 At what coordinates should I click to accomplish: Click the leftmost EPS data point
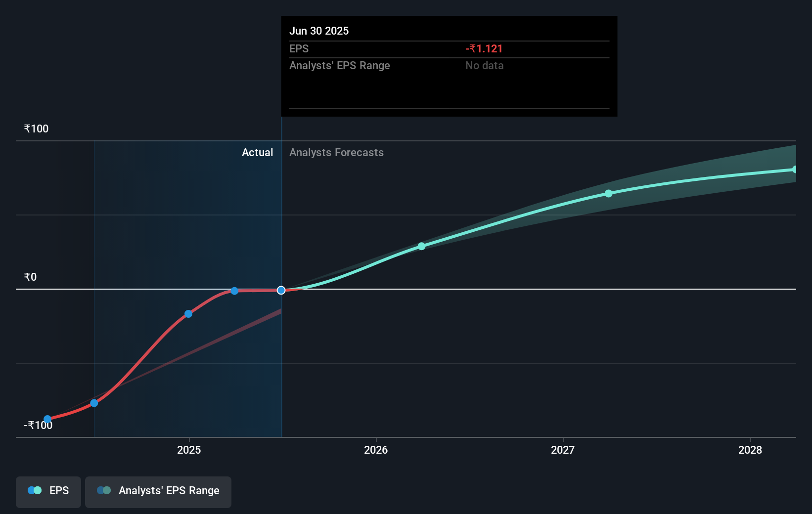47,419
